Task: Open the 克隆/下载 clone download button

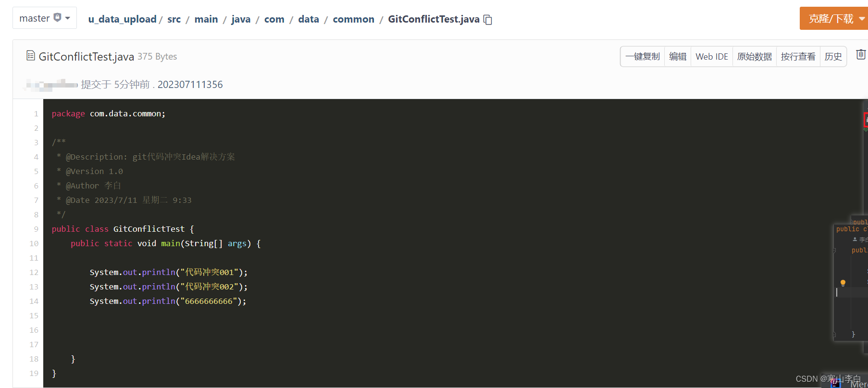Action: click(834, 18)
